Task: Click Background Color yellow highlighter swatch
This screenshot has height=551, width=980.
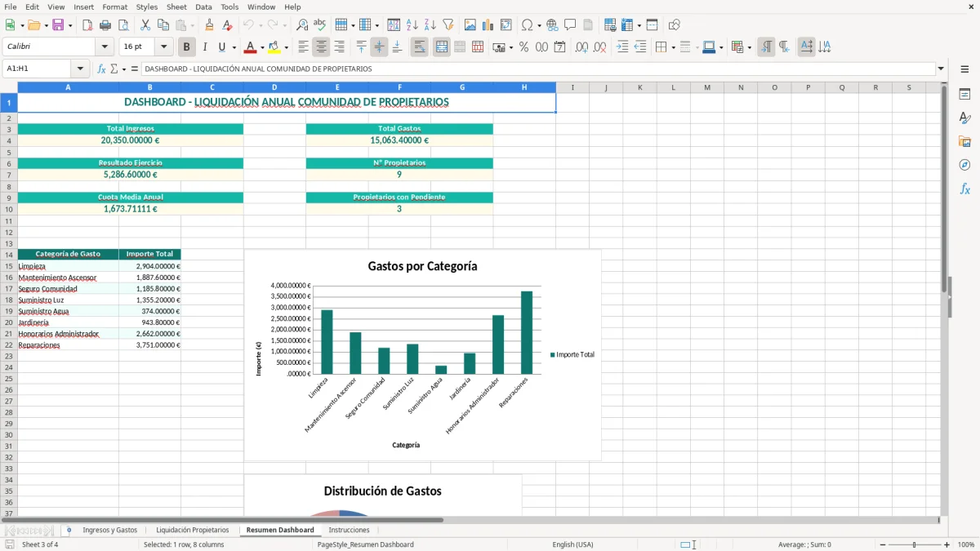Action: [x=274, y=47]
